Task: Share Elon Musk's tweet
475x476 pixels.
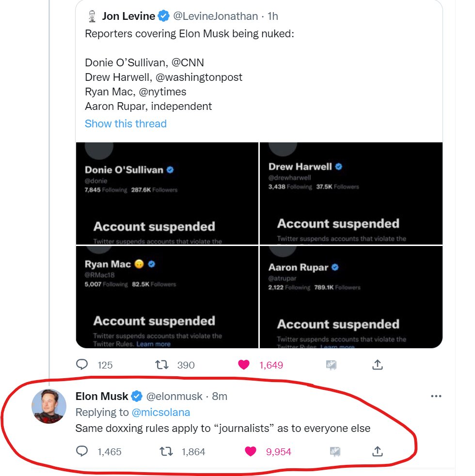Action: (378, 451)
